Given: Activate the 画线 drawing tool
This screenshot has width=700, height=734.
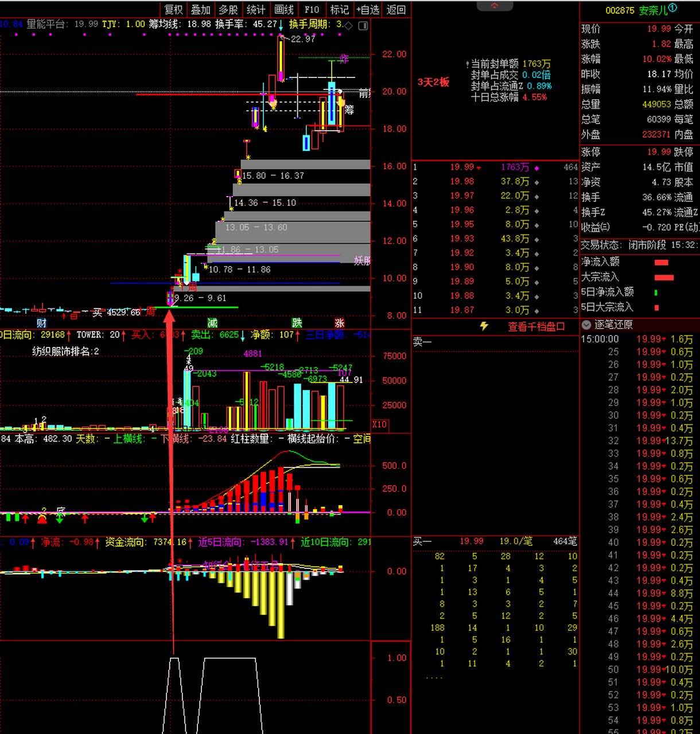Looking at the screenshot, I should (x=283, y=10).
